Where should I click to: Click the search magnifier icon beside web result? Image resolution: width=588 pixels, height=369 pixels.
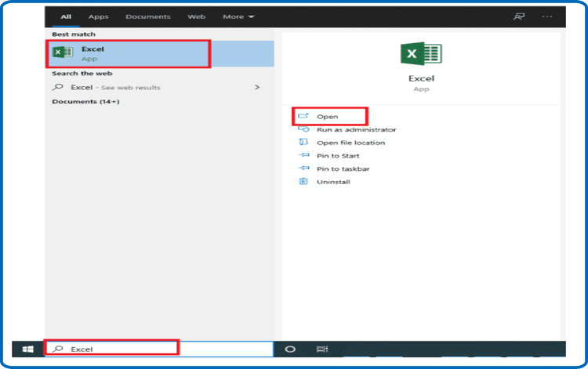click(57, 87)
